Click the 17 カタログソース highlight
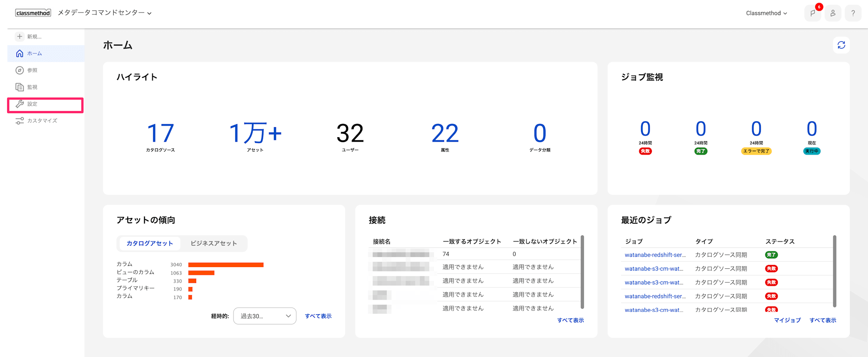Image resolution: width=868 pixels, height=357 pixels. [x=160, y=137]
